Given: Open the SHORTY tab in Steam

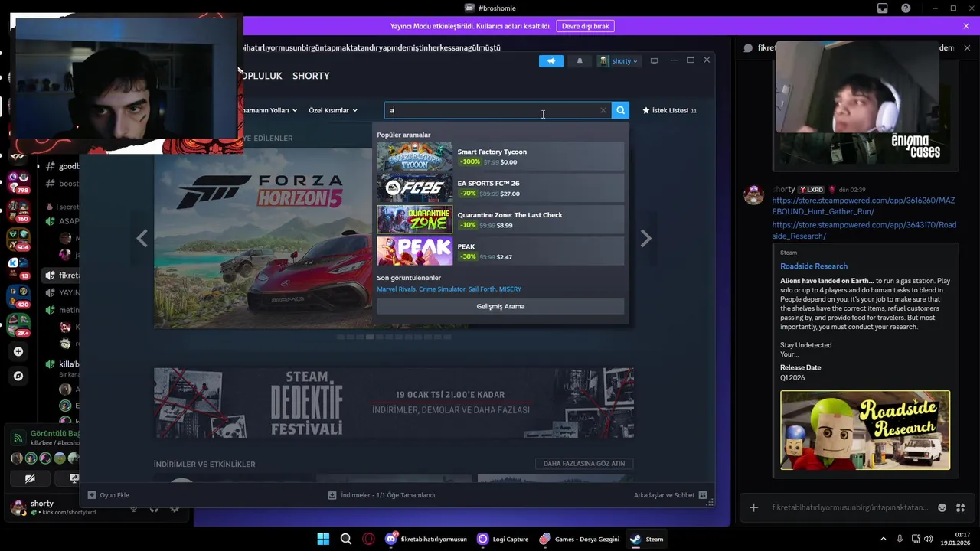Looking at the screenshot, I should point(311,76).
